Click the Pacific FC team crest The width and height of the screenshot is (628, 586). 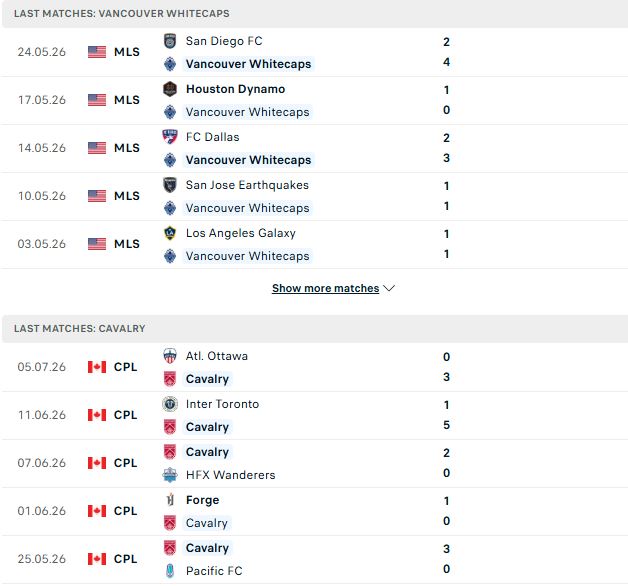(170, 571)
